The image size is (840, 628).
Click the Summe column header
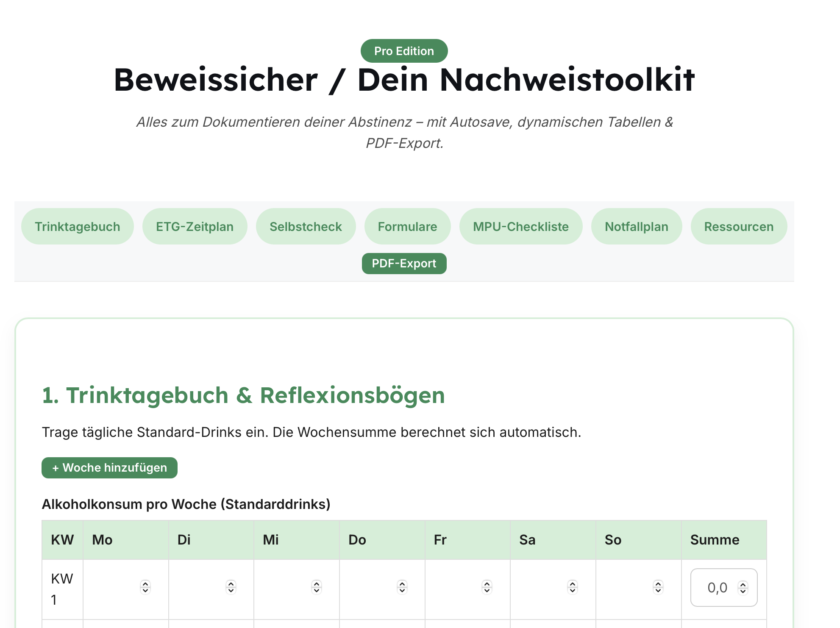pos(724,540)
